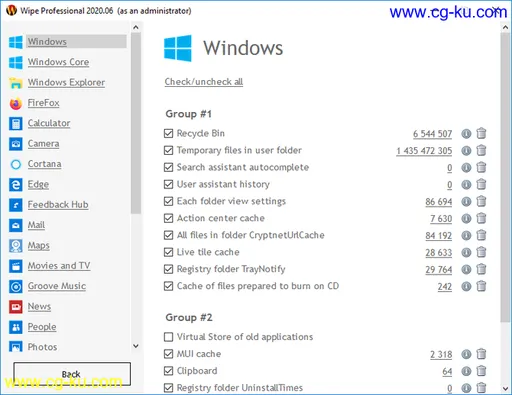Click the Groove Music icon
The height and width of the screenshot is (395, 512).
click(16, 286)
